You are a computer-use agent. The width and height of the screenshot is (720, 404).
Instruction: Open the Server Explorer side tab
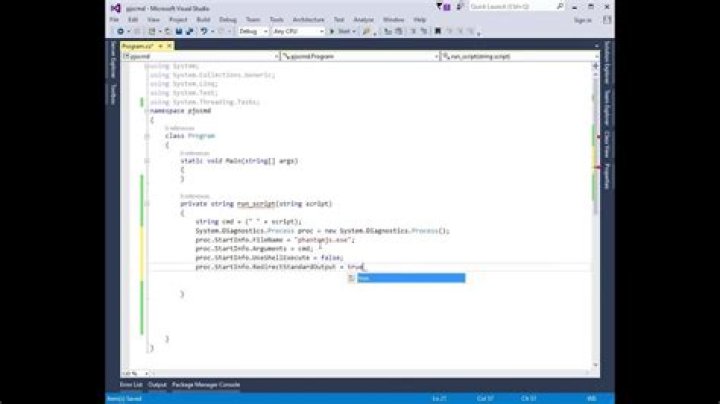click(112, 60)
